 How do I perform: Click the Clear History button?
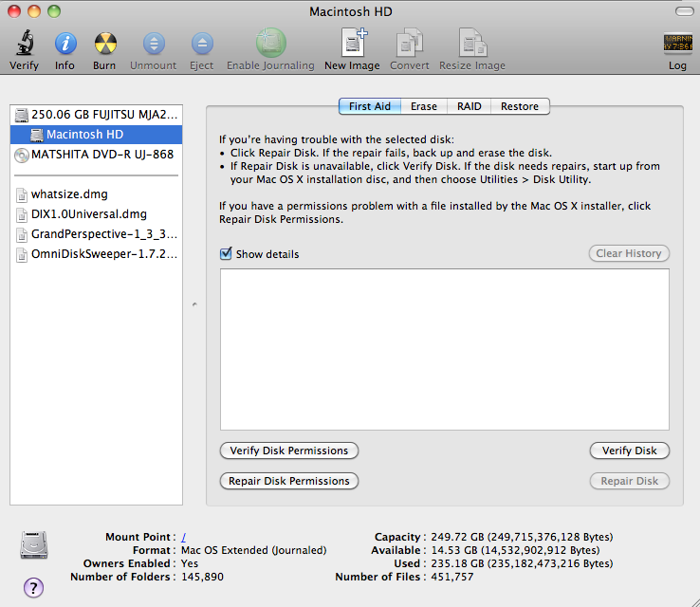[x=629, y=253]
